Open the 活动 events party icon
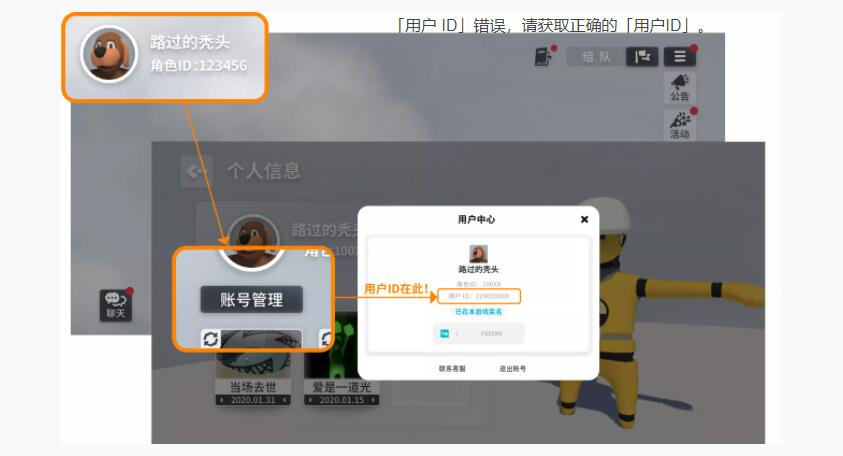 680,124
